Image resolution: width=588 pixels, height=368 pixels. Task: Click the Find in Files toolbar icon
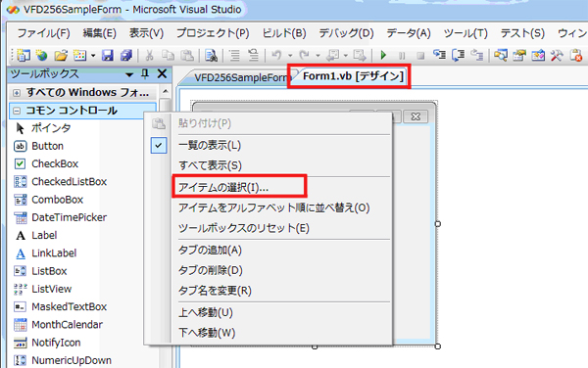[x=211, y=56]
